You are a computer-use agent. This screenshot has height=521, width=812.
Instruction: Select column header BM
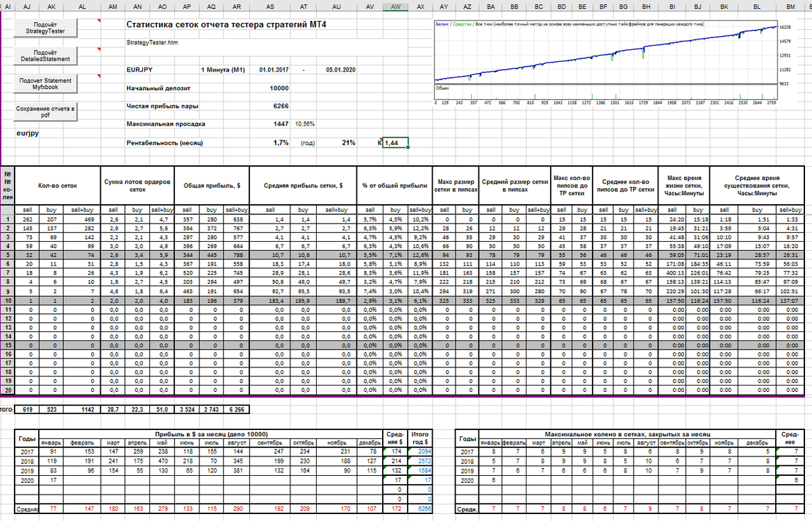pyautogui.click(x=790, y=7)
